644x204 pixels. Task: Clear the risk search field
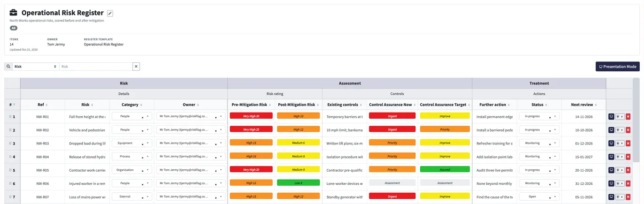(136, 67)
